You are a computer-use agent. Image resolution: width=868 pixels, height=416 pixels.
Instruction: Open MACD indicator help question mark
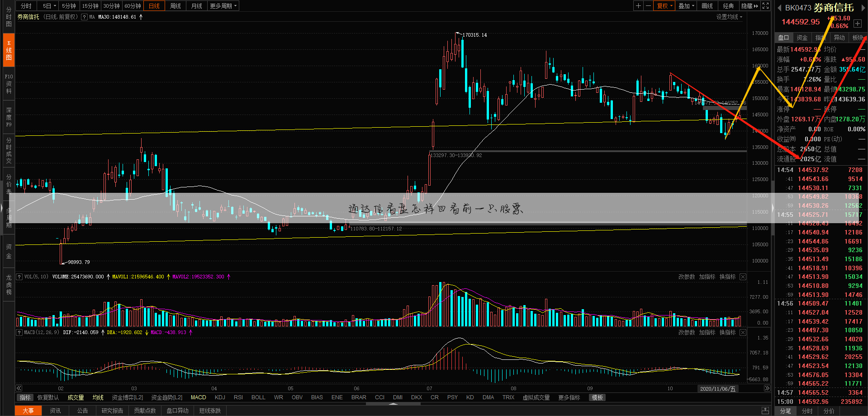[x=19, y=332]
